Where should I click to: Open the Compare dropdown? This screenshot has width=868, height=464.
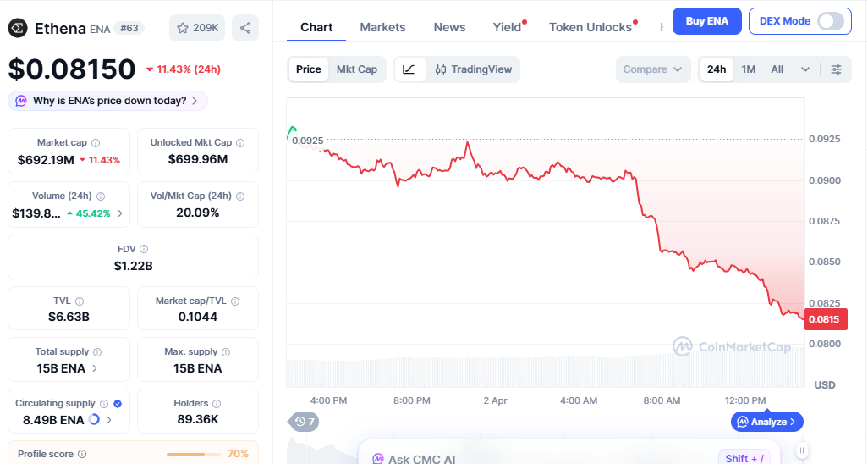tap(652, 69)
